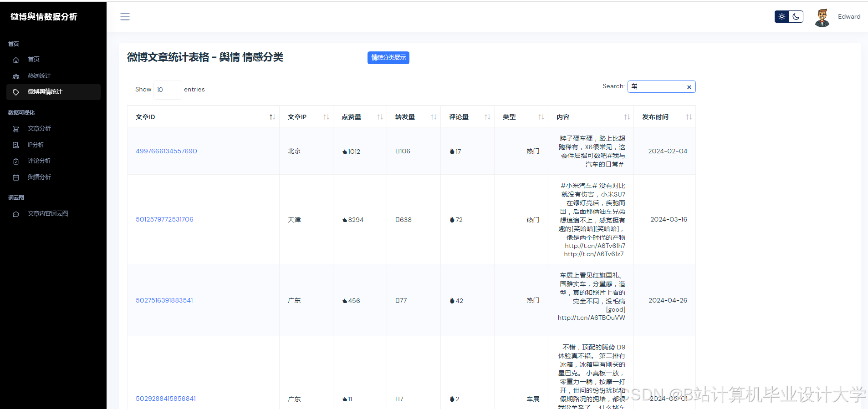Viewport: 868px width, 409px height.
Task: Click the like icon beside 456
Action: 345,301
